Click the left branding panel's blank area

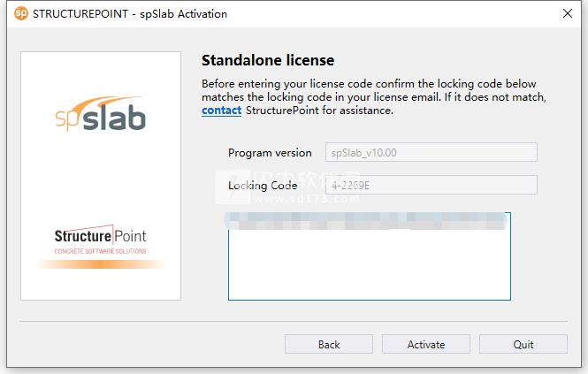(101, 176)
